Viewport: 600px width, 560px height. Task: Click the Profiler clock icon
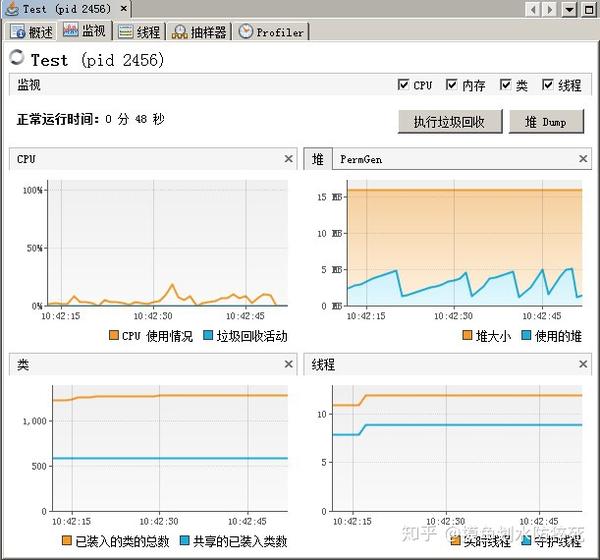coord(246,31)
